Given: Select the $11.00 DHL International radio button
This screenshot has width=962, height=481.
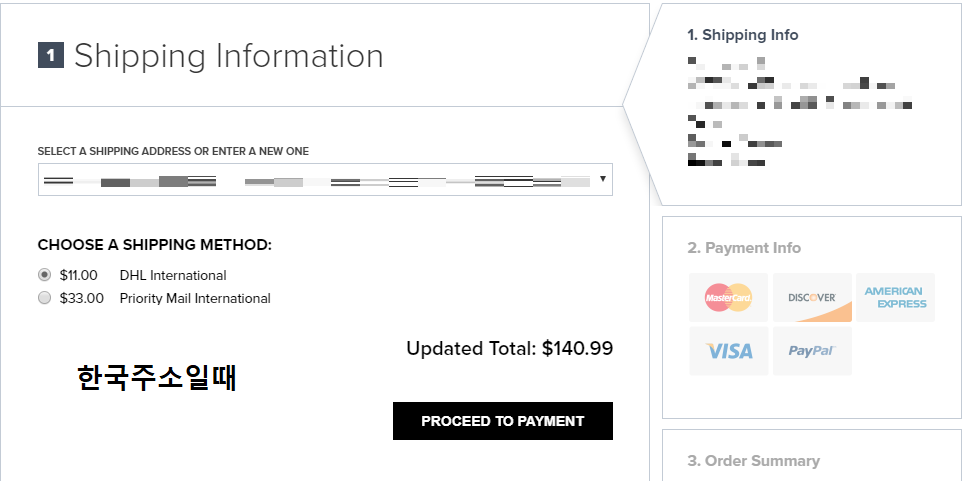Looking at the screenshot, I should [44, 275].
